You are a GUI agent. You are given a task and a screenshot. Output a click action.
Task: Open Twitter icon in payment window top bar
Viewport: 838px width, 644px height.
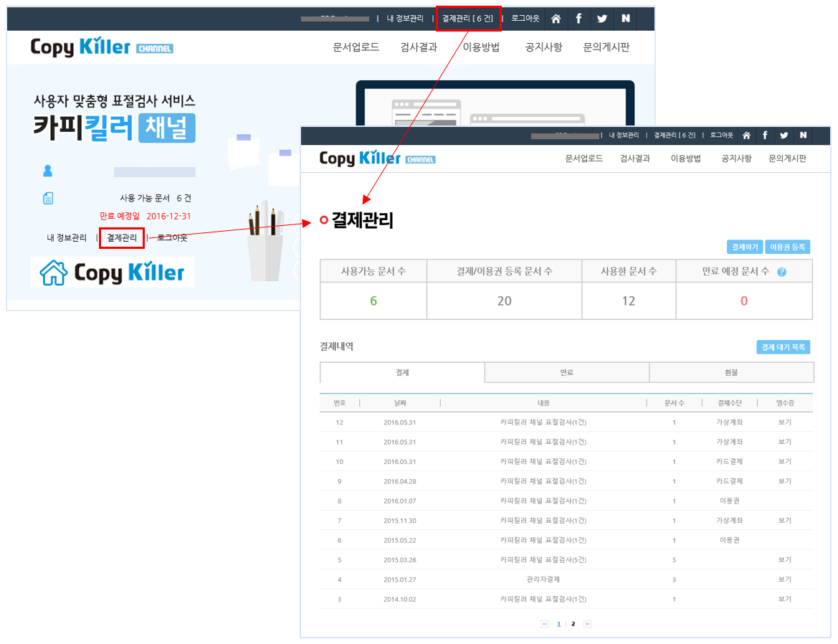(784, 136)
